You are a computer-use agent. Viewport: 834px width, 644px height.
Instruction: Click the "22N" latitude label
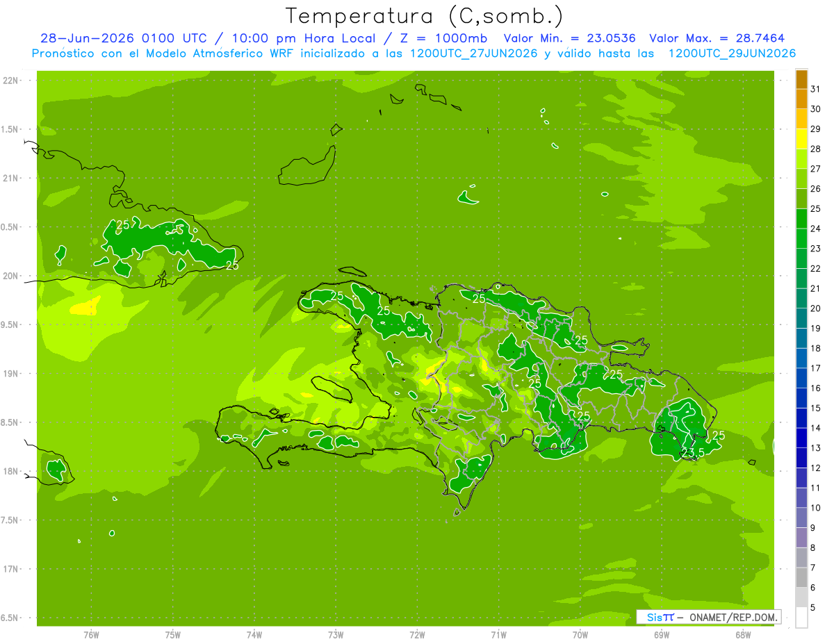(x=11, y=81)
